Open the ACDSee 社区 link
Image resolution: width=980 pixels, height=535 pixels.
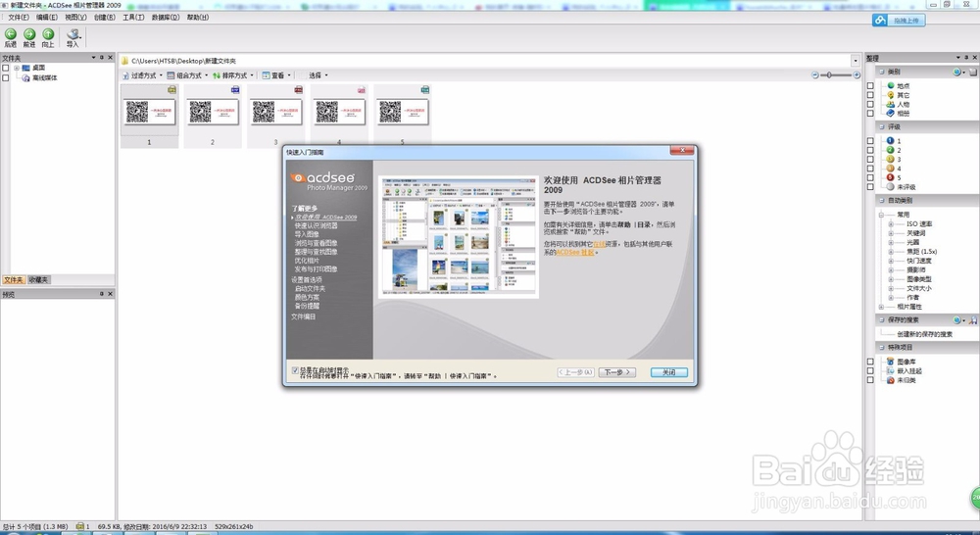575,253
